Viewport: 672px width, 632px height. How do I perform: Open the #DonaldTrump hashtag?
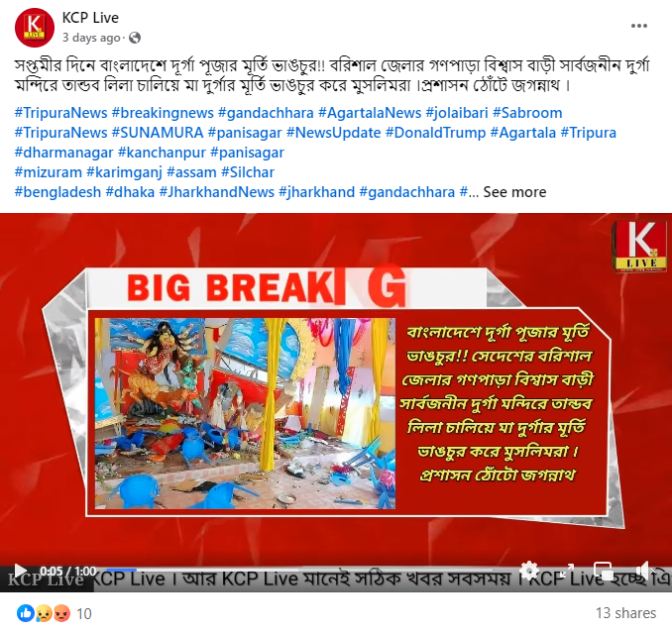point(435,133)
